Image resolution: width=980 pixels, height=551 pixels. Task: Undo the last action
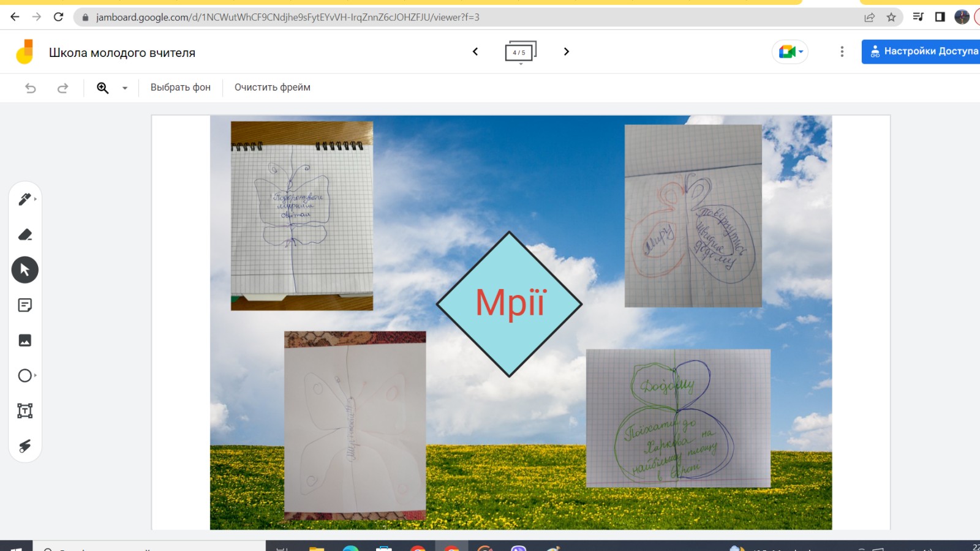click(31, 88)
